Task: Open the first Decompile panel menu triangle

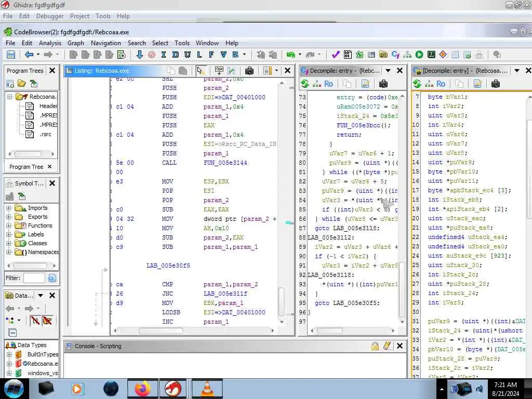Action: coord(388,71)
